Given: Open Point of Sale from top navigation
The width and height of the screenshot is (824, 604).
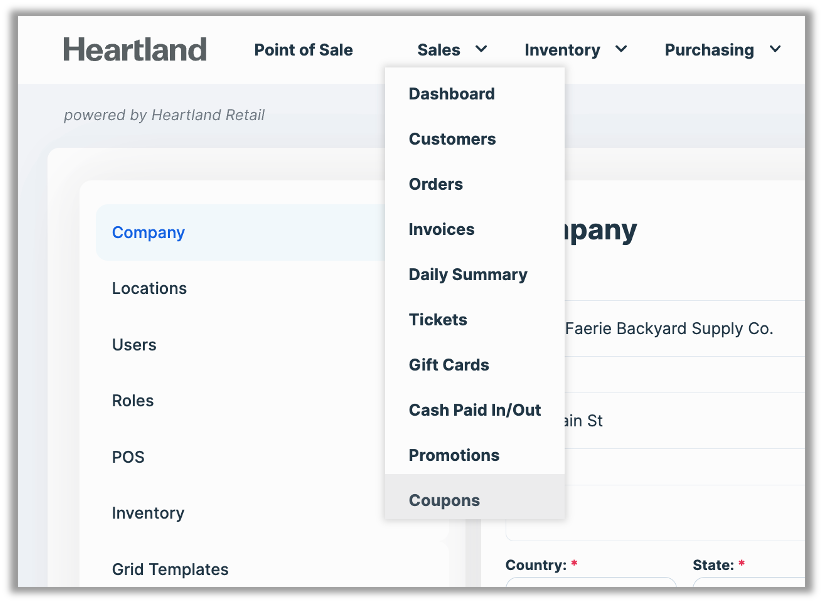Looking at the screenshot, I should pyautogui.click(x=303, y=50).
